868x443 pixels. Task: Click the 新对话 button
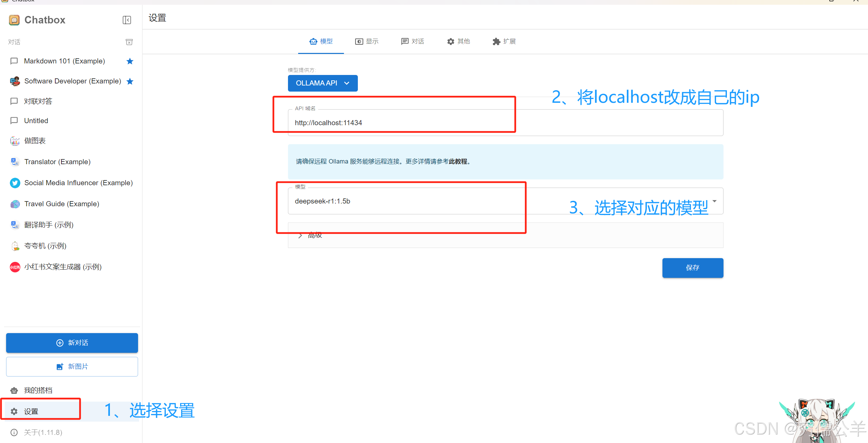(72, 343)
